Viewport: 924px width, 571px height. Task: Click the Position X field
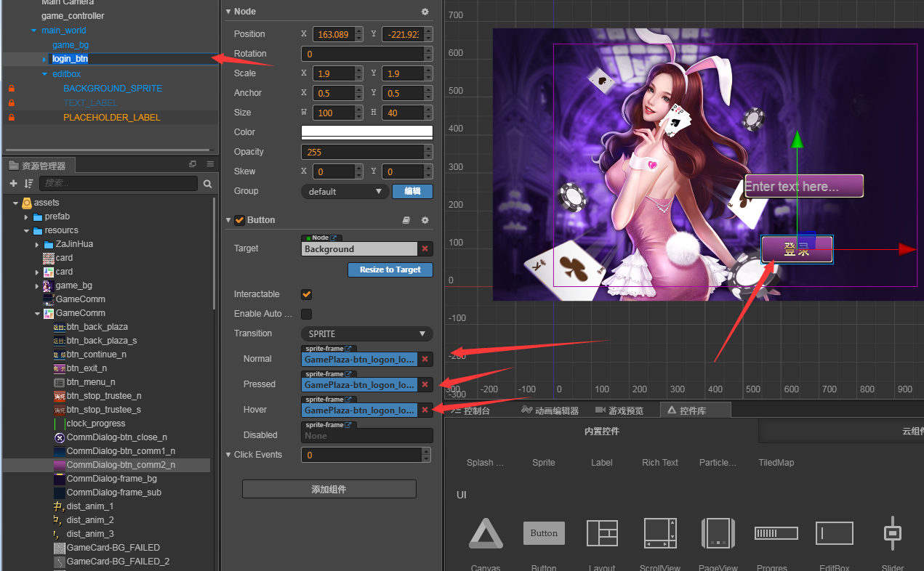pos(334,34)
